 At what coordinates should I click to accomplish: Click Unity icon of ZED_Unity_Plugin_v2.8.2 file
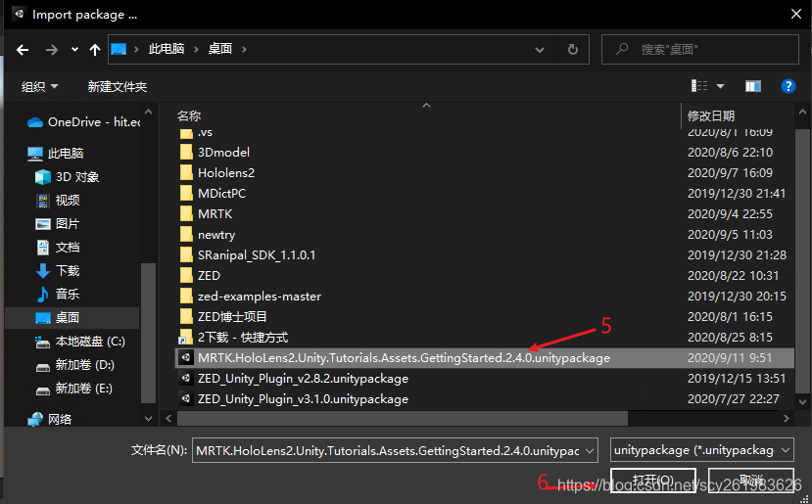(185, 379)
